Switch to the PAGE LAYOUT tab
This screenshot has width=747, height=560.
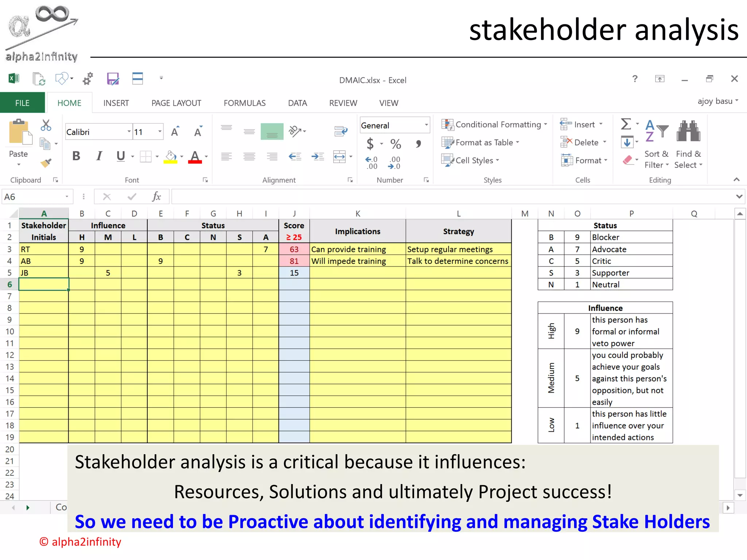tap(176, 103)
